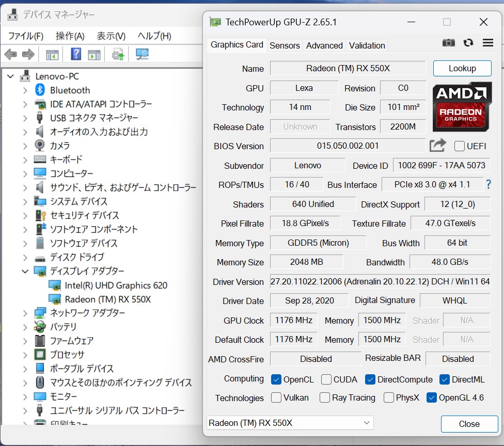Toggle the OpenCL checkbox
This screenshot has width=504, height=446.
(x=276, y=379)
